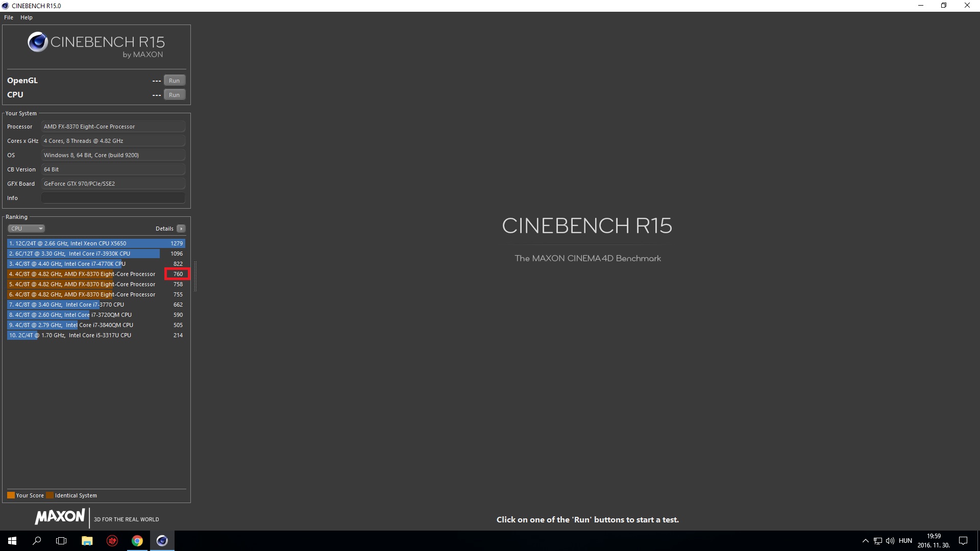This screenshot has height=551, width=980.
Task: Open File Explorer from taskbar
Action: (87, 541)
